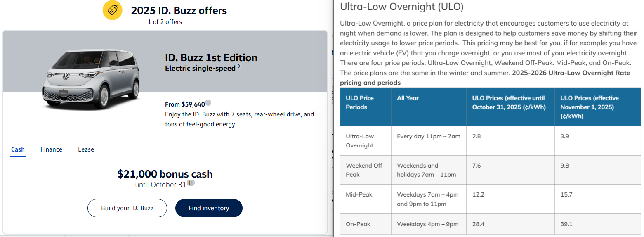Click the $21,000 bonus cash text

(165, 174)
